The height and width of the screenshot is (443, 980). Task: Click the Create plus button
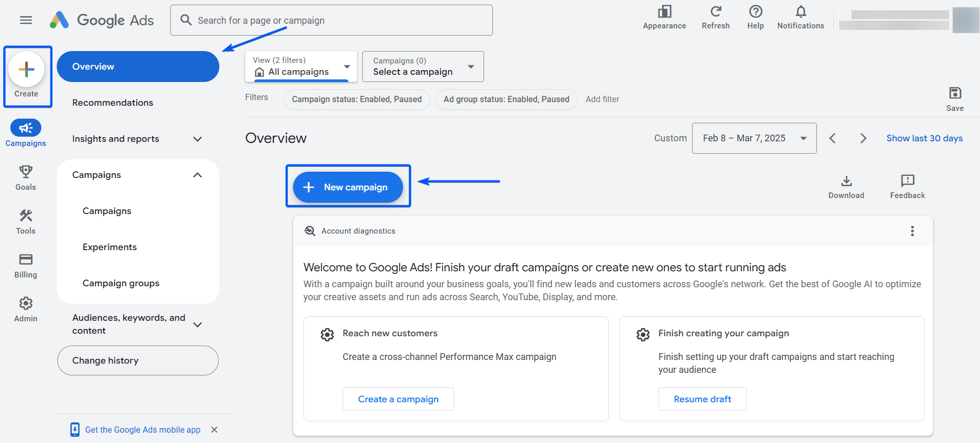[x=26, y=69]
